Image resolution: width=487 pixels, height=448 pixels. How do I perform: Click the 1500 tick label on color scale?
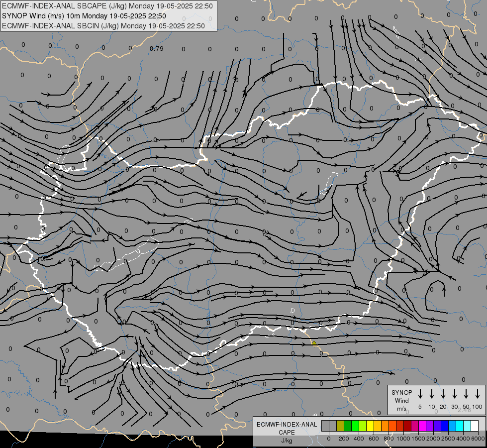pyautogui.click(x=418, y=439)
